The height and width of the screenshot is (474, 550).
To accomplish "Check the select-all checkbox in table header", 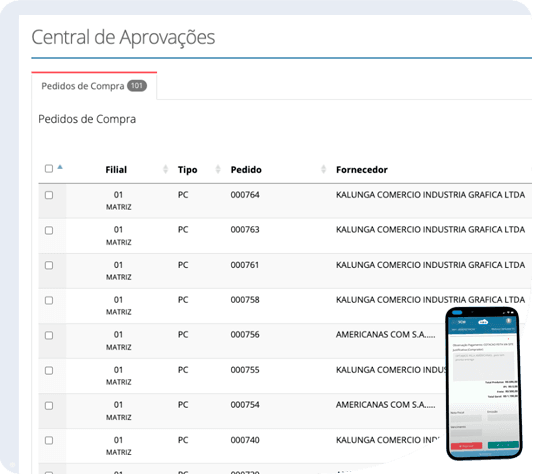I will click(x=49, y=168).
